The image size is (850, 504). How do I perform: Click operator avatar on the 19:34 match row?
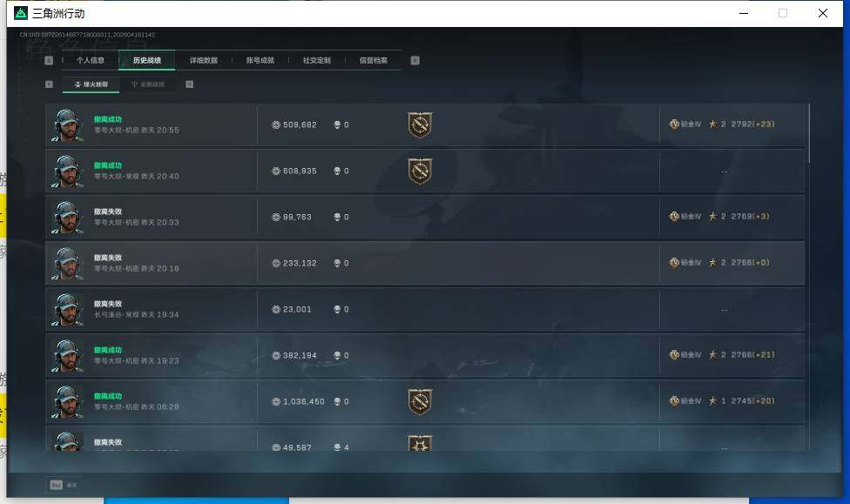pos(68,309)
